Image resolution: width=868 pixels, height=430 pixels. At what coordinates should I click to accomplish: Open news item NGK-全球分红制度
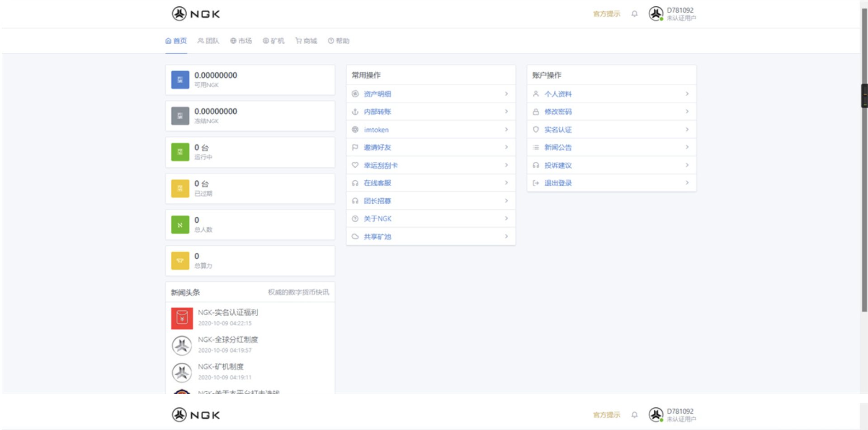(228, 340)
